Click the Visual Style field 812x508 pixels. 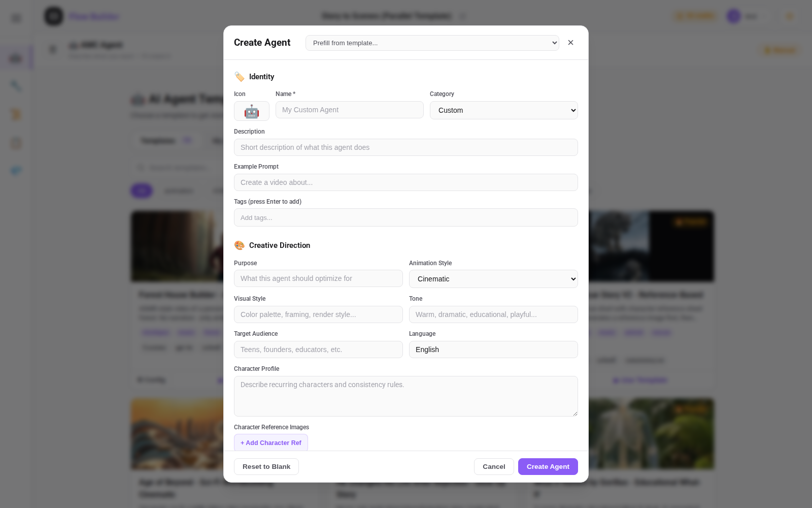[x=318, y=314]
